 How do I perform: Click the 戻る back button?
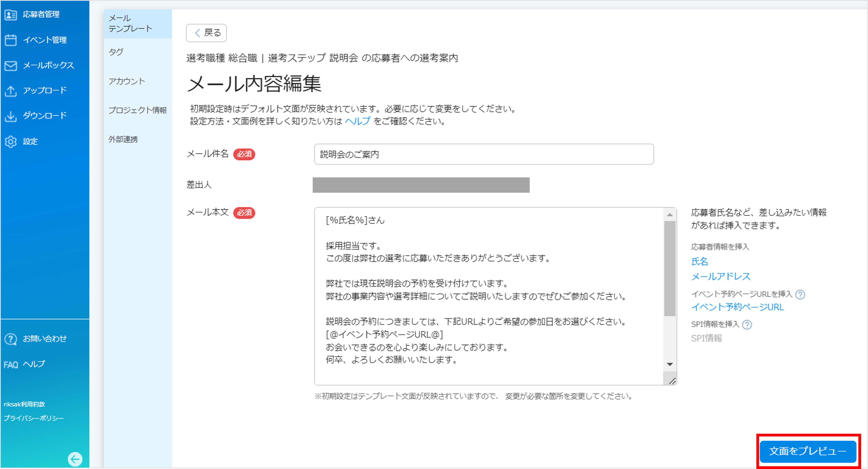point(206,33)
